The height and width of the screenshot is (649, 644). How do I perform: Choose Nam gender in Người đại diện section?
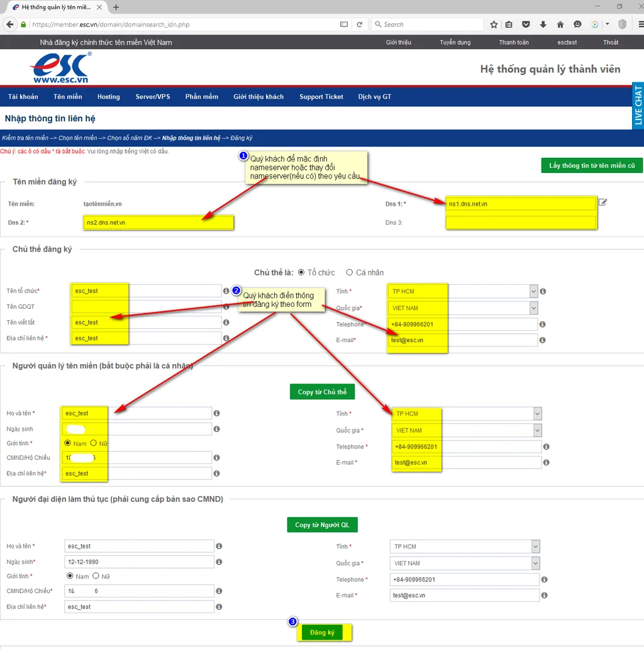(x=70, y=576)
